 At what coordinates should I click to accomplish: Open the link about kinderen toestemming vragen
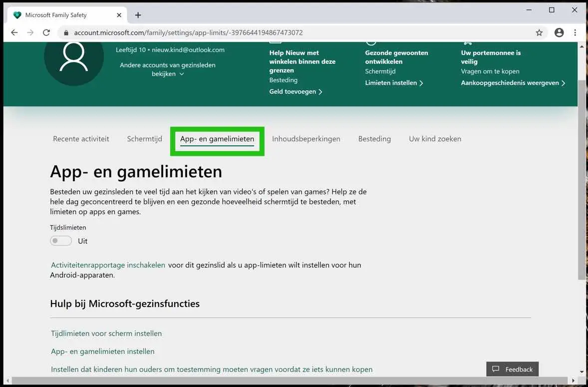click(x=212, y=370)
